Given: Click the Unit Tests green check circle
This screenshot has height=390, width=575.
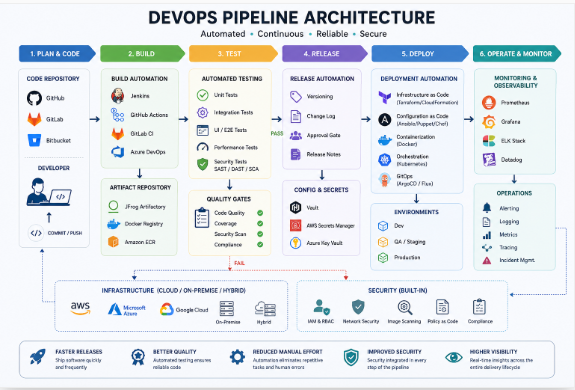Looking at the screenshot, I should click(x=202, y=95).
